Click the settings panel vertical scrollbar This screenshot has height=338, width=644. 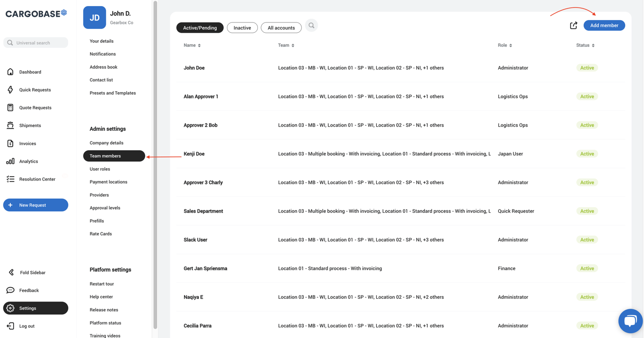click(x=155, y=164)
